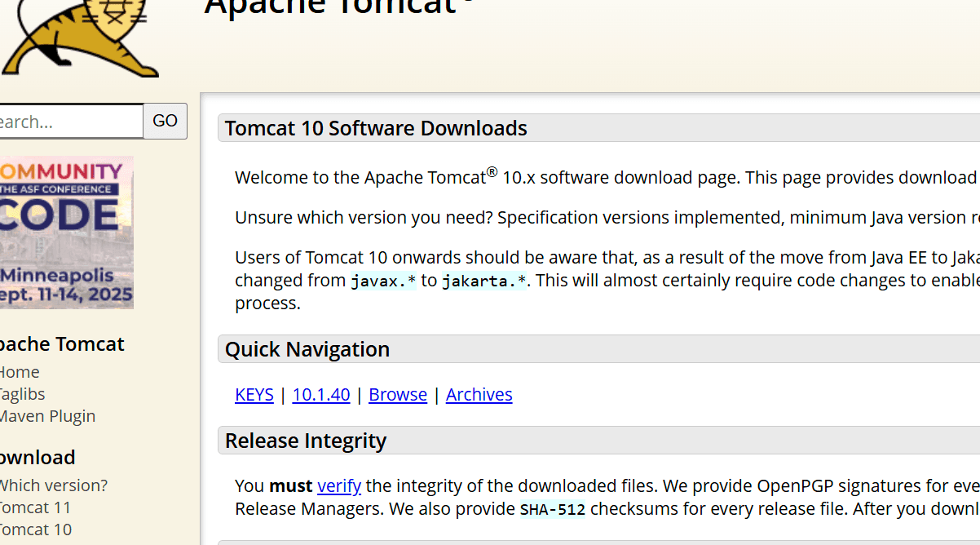Click the Tomcat 10 Software Downloads heading
Screen dimensions: 980x545
pyautogui.click(x=376, y=128)
